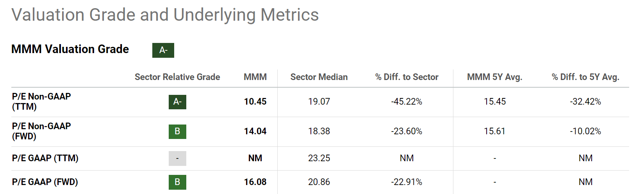Click the MMM value 14.04

(x=255, y=132)
